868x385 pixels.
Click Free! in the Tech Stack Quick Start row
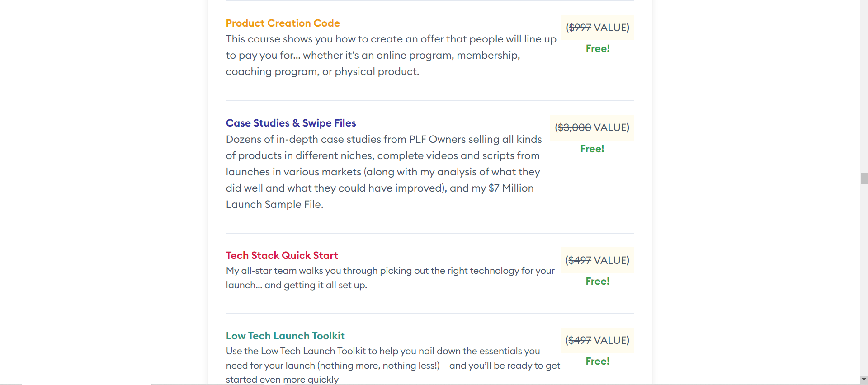(597, 281)
